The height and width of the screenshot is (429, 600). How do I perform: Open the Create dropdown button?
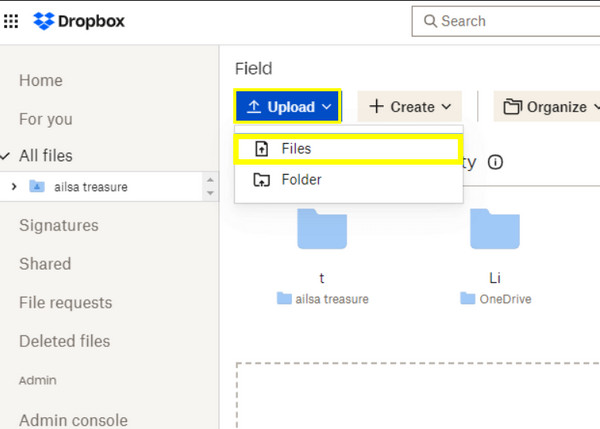(x=409, y=106)
